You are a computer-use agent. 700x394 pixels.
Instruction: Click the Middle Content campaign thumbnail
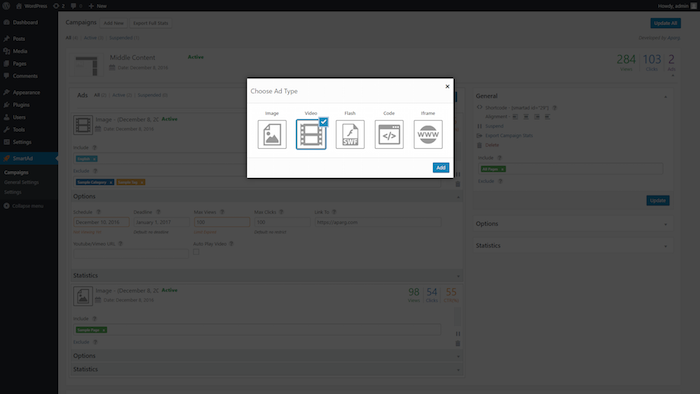tap(86, 66)
